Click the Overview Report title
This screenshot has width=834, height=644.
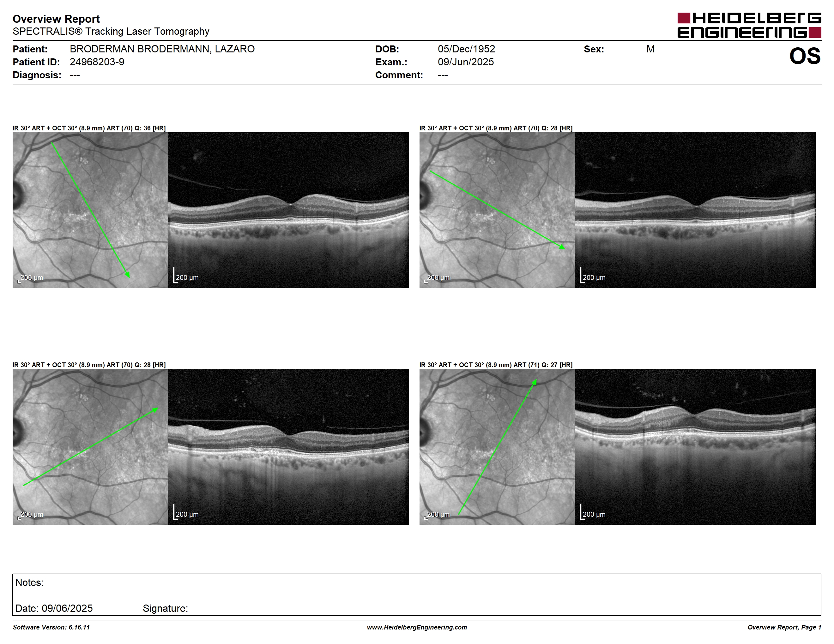click(56, 19)
